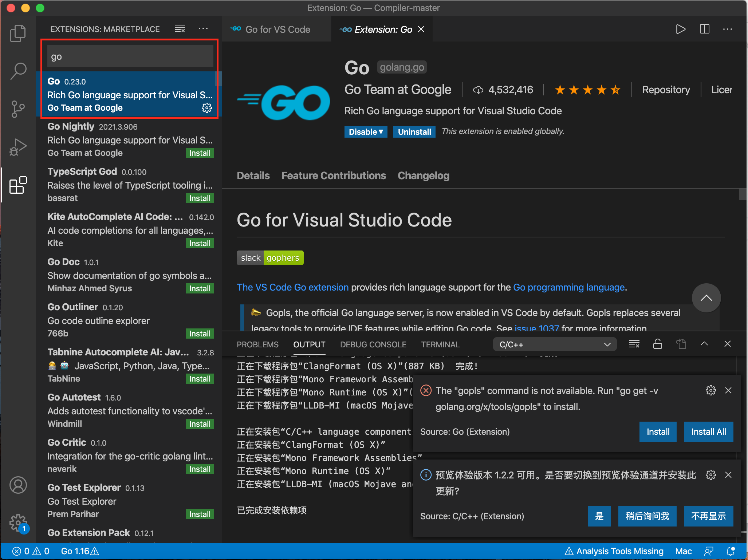Open gear on gopls notification
This screenshot has width=748, height=560.
tap(710, 390)
